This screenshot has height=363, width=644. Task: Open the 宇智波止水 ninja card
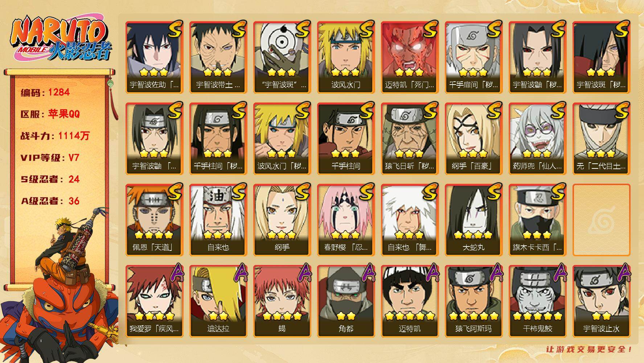pos(601,301)
